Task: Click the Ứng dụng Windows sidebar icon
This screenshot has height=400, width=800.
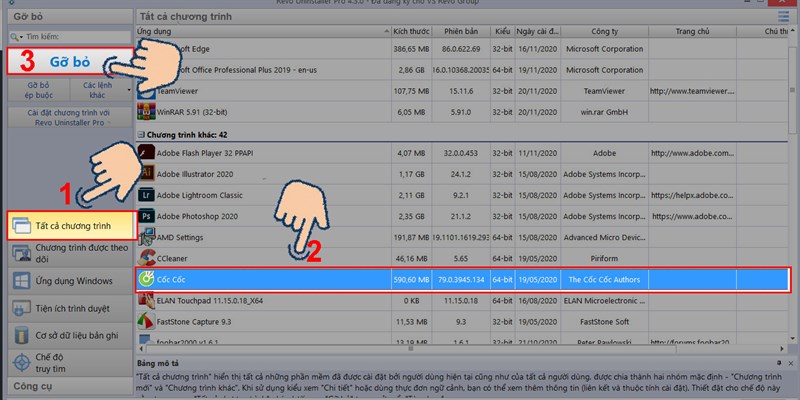Action: pyautogui.click(x=22, y=281)
